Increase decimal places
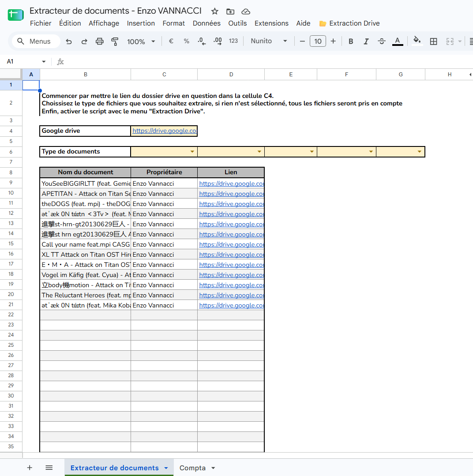This screenshot has height=476, width=473. click(x=218, y=41)
